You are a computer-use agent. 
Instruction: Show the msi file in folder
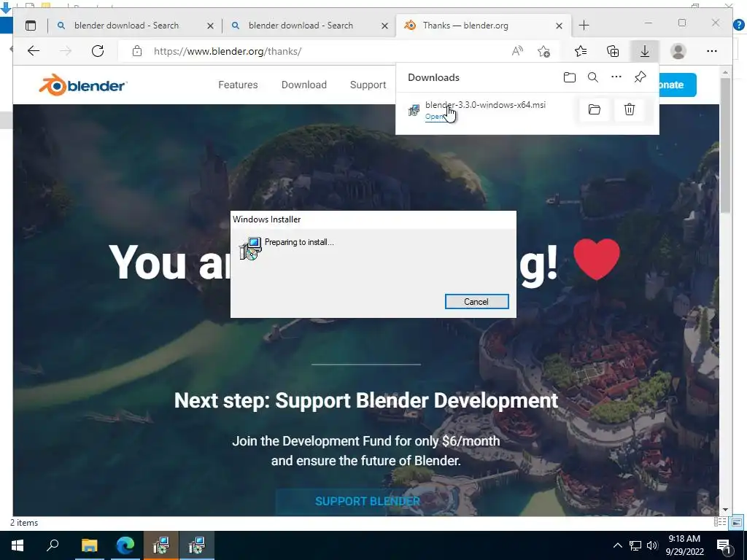pos(594,109)
